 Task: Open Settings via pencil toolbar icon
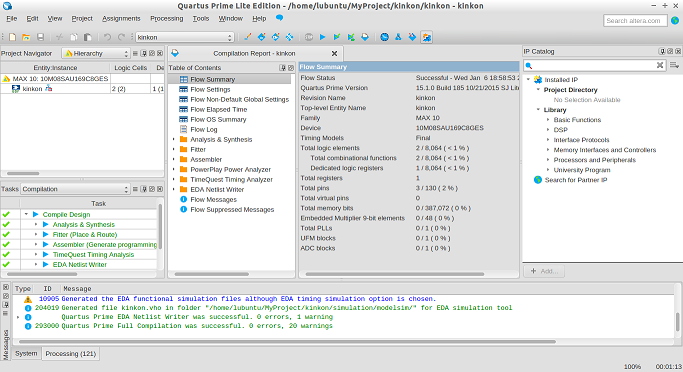248,37
